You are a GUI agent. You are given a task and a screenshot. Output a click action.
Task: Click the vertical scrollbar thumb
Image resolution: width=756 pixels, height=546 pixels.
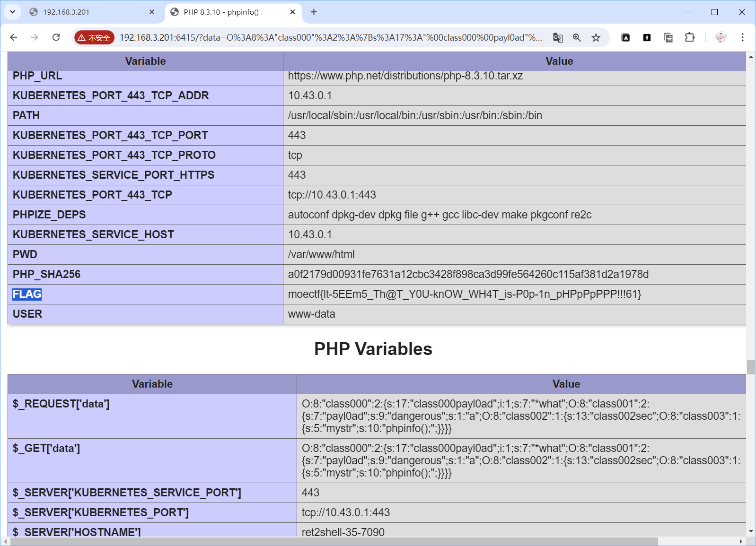tap(751, 367)
